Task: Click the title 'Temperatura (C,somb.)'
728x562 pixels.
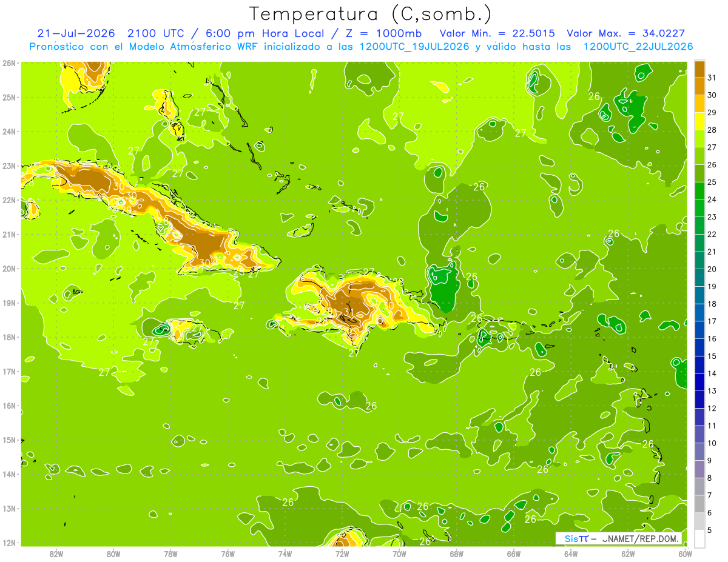Action: (x=370, y=15)
